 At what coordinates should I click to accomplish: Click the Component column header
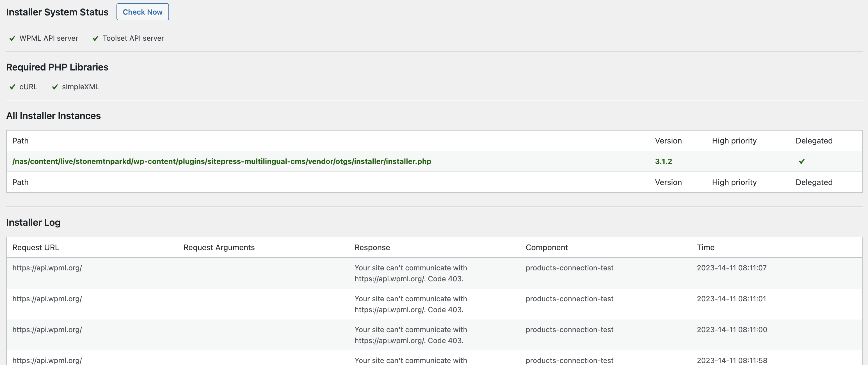click(547, 247)
